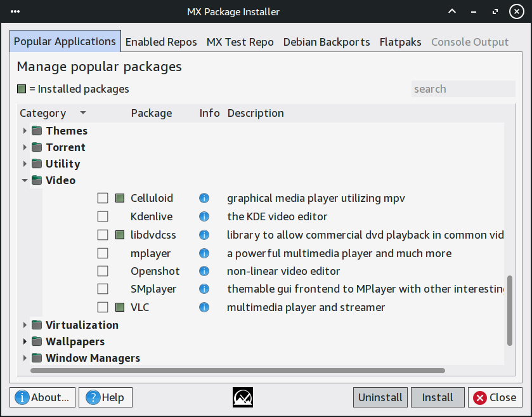Open the info icon next to Kdenlive
Screen dimensions: 532x417
[x=204, y=216]
